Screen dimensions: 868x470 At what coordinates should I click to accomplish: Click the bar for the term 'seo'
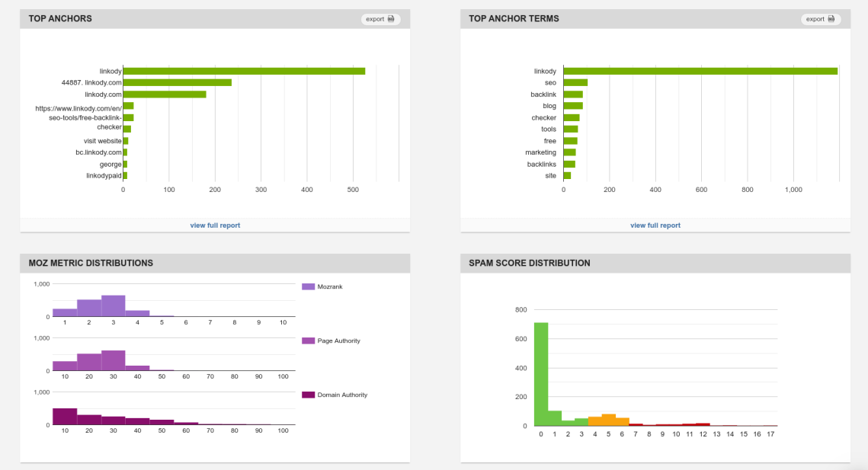[575, 82]
